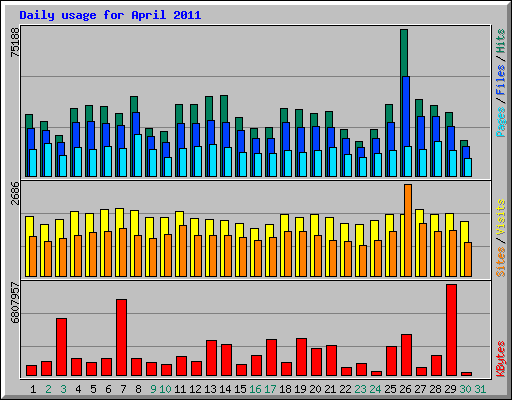Click the tiny red KBytes bar for day 30

pyautogui.click(x=466, y=374)
